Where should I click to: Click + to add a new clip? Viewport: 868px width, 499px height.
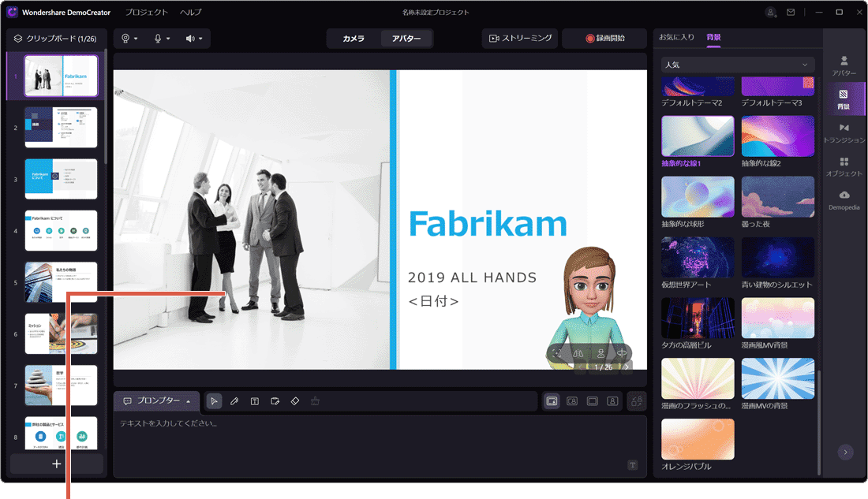point(55,464)
